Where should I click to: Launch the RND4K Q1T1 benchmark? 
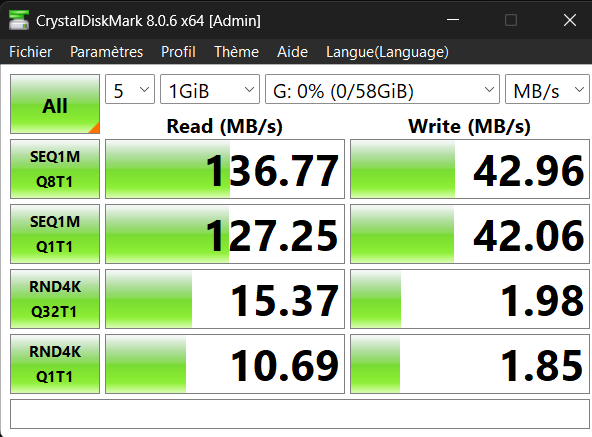(x=55, y=364)
